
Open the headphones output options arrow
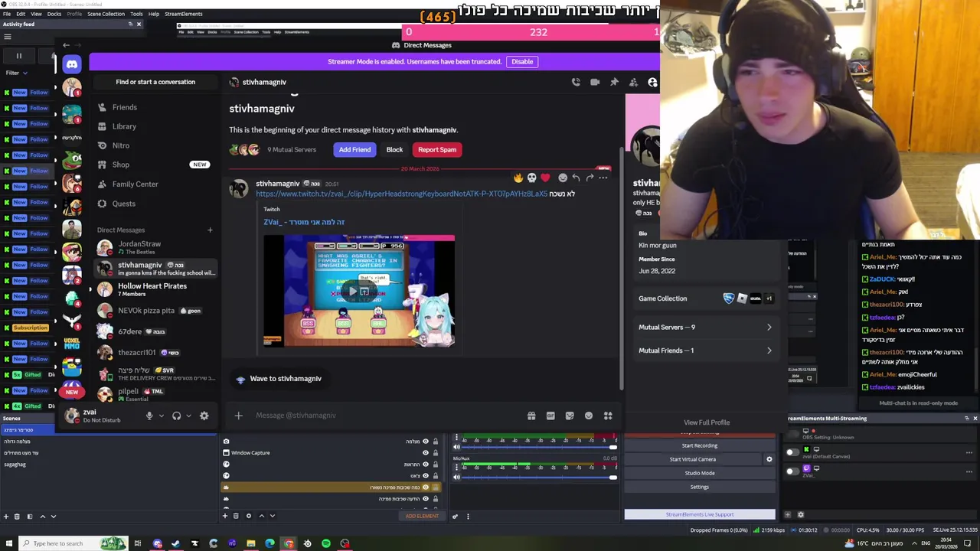[188, 416]
